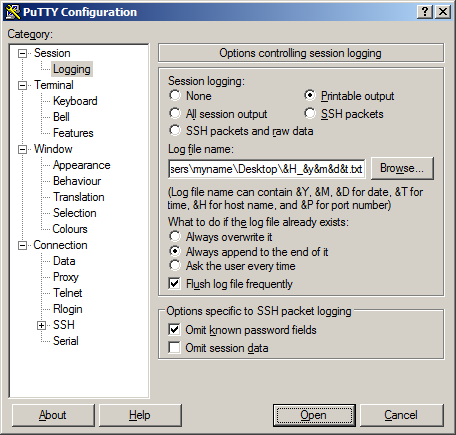The height and width of the screenshot is (435, 456).
Task: Collapse the Connection tree node
Action: (x=22, y=245)
